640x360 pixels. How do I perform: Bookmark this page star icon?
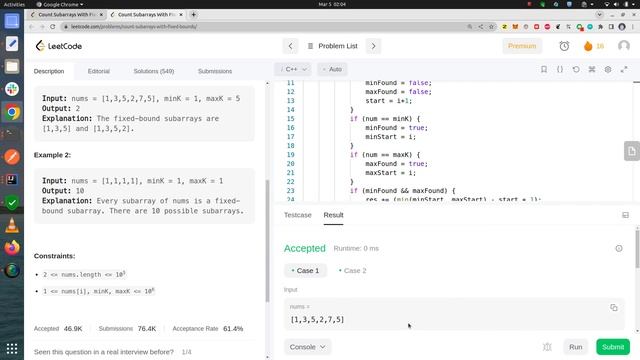point(491,27)
